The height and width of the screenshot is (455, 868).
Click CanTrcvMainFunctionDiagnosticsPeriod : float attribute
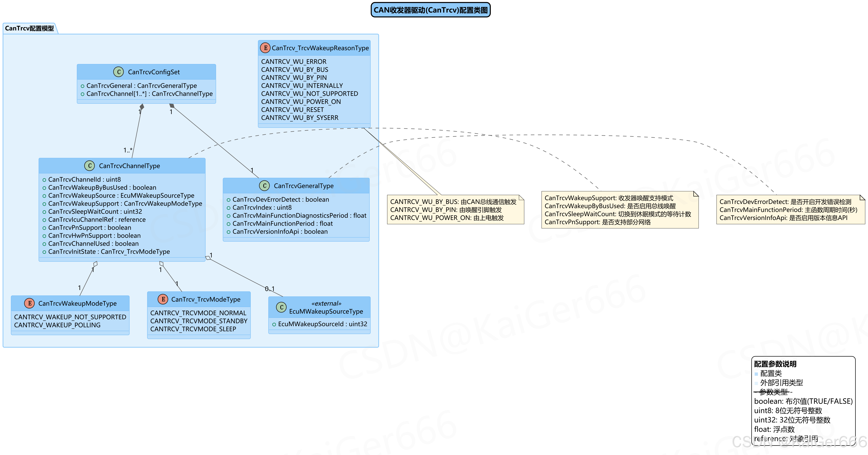[x=299, y=216]
